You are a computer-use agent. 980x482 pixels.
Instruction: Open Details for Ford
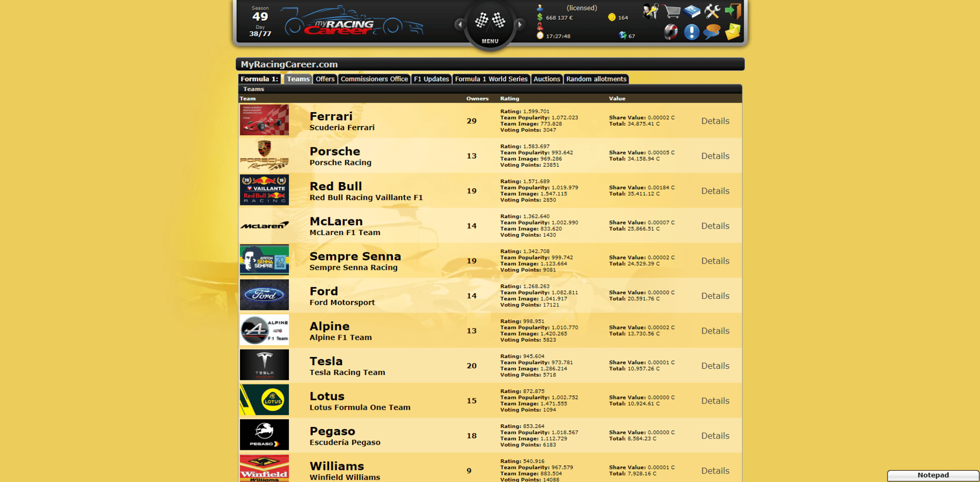[x=715, y=296]
